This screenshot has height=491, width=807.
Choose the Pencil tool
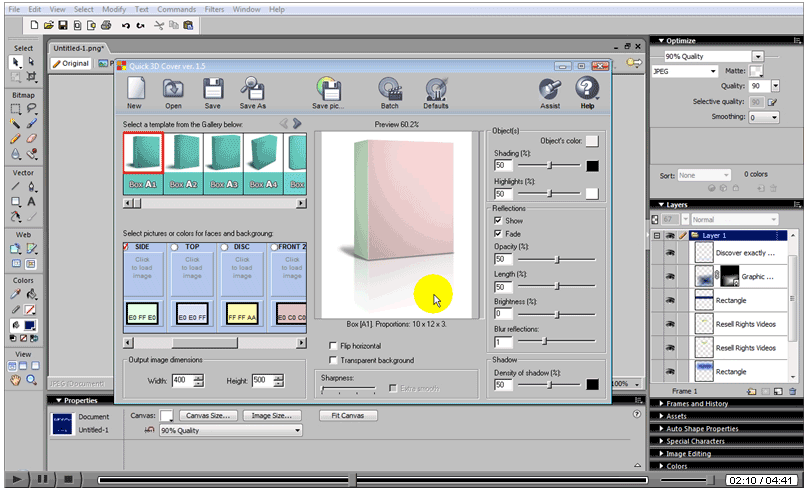[15, 139]
